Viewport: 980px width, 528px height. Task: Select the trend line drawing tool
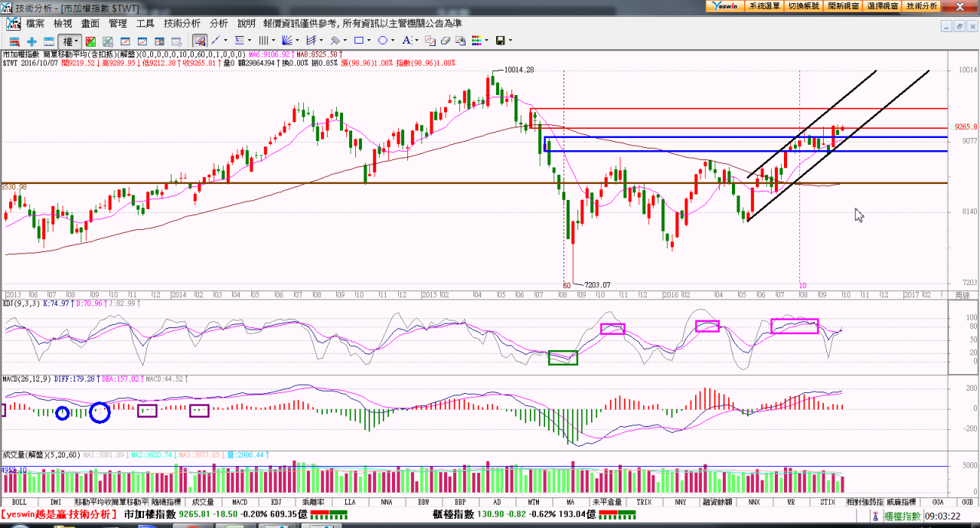[216, 41]
